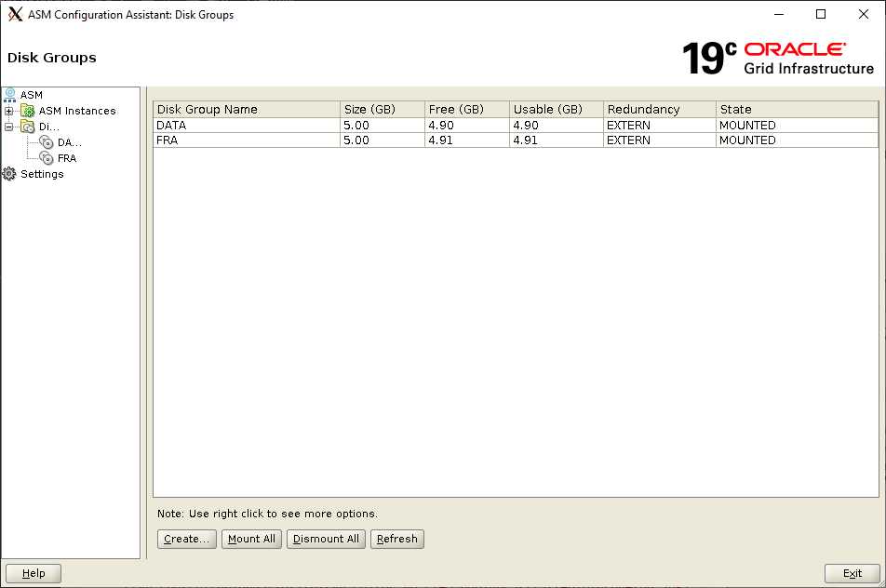Minimize the ASM Configuration Assistant window

(x=779, y=14)
